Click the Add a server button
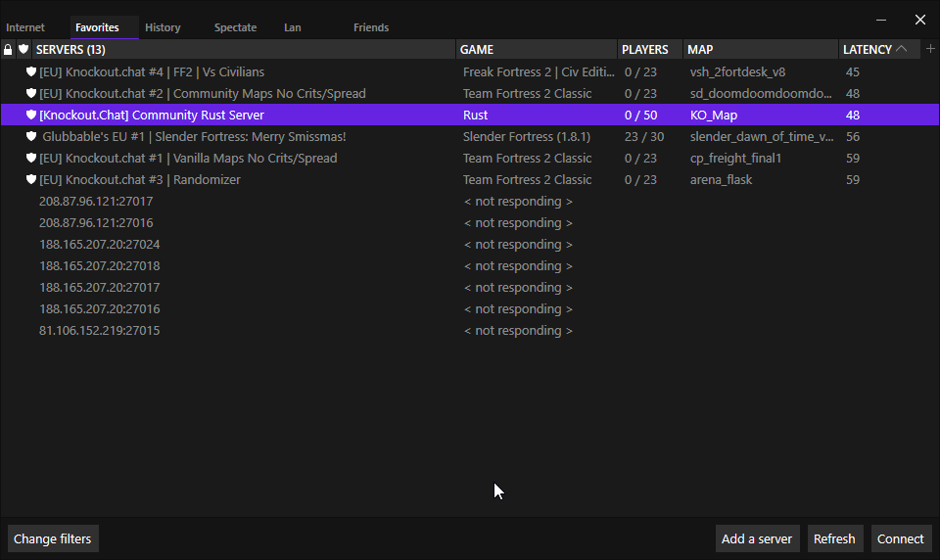Screen dimensions: 940x560 pyautogui.click(x=757, y=538)
